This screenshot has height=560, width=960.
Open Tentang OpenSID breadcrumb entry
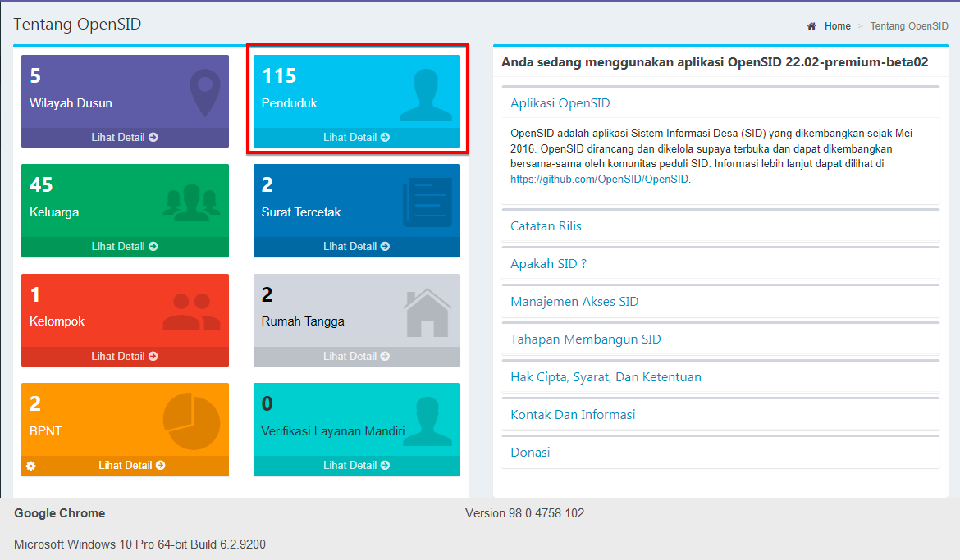[908, 25]
